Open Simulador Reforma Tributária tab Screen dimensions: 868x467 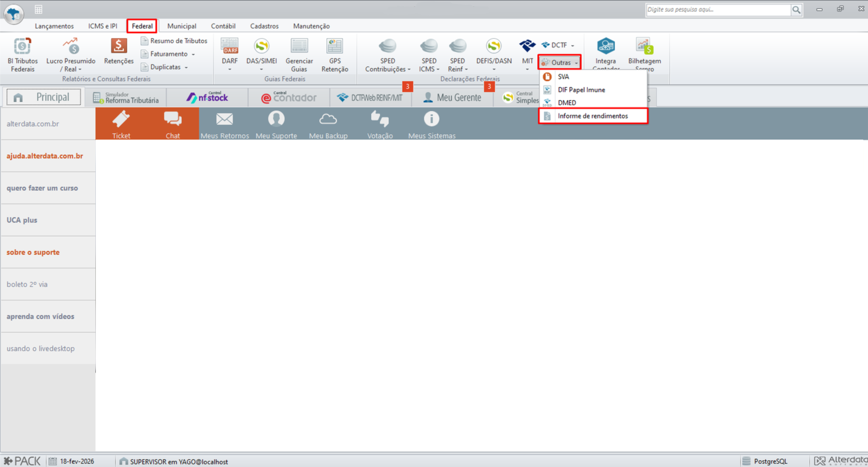coord(126,97)
